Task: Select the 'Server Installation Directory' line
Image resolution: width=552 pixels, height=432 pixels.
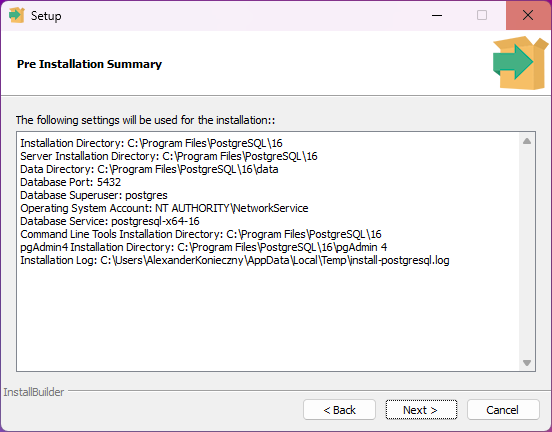Action: [169, 156]
